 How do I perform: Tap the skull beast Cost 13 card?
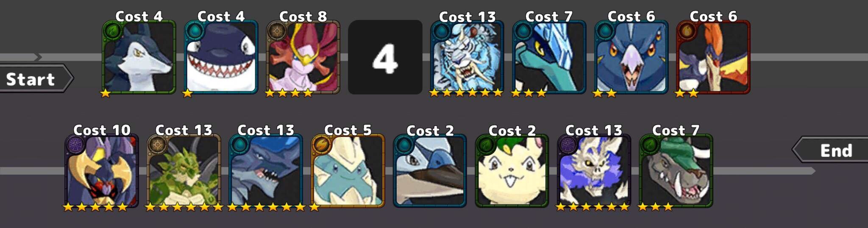pos(594,171)
